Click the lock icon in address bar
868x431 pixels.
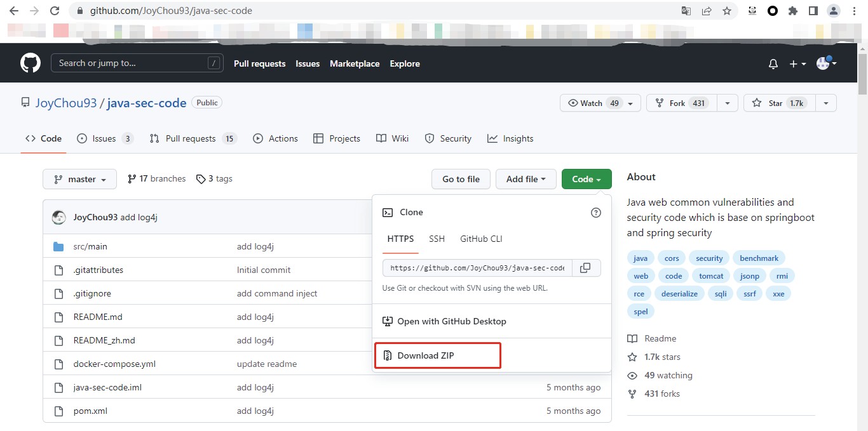tap(79, 11)
